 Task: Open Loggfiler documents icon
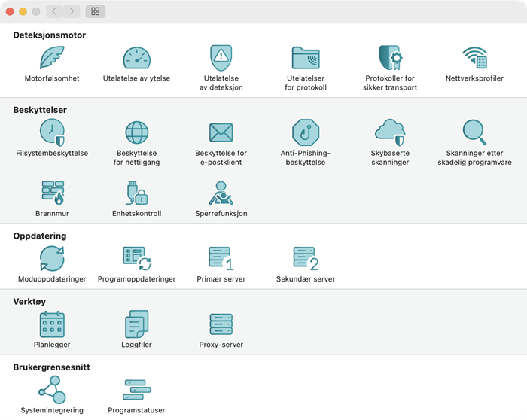[x=136, y=324]
